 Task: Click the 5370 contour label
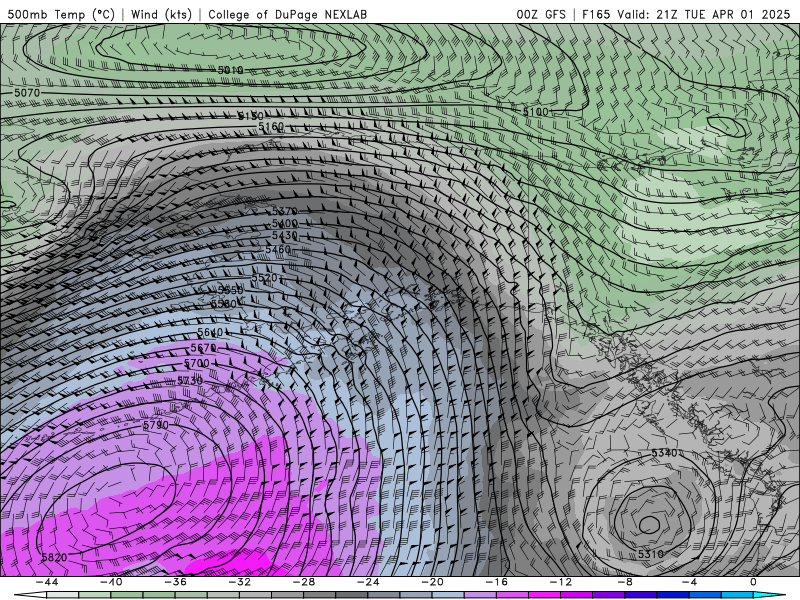pos(284,211)
